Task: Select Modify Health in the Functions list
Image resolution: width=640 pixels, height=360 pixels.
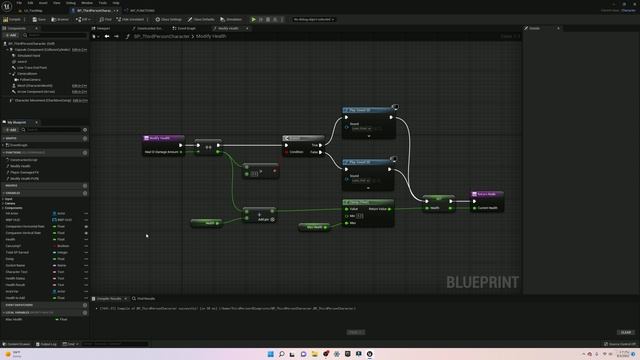Action: click(20, 166)
